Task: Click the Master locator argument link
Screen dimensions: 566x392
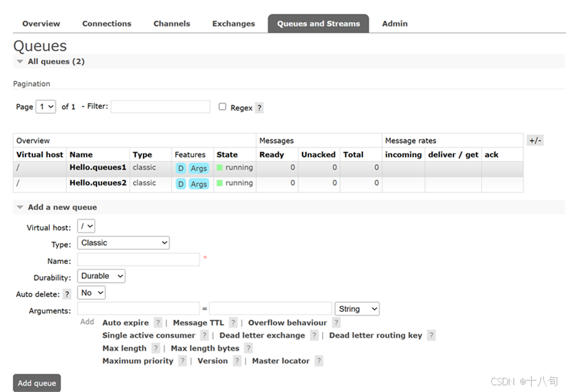Action: [281, 361]
